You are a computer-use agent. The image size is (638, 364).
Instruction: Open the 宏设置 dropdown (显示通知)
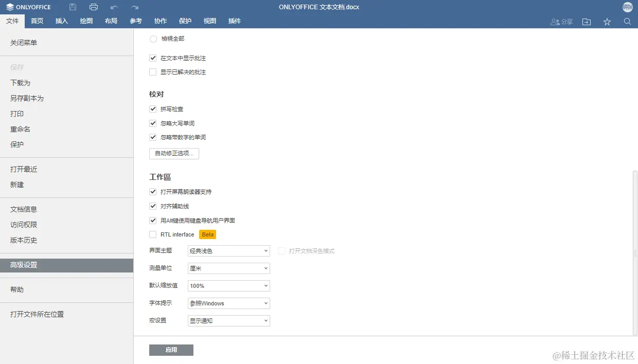pos(229,321)
